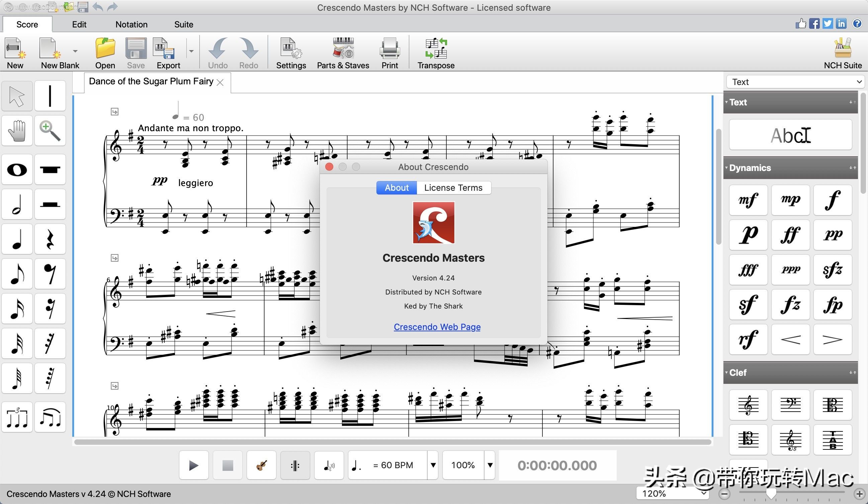Select the sixty-fourth rest tool
Viewport: 868px width, 504px height.
pyautogui.click(x=50, y=378)
